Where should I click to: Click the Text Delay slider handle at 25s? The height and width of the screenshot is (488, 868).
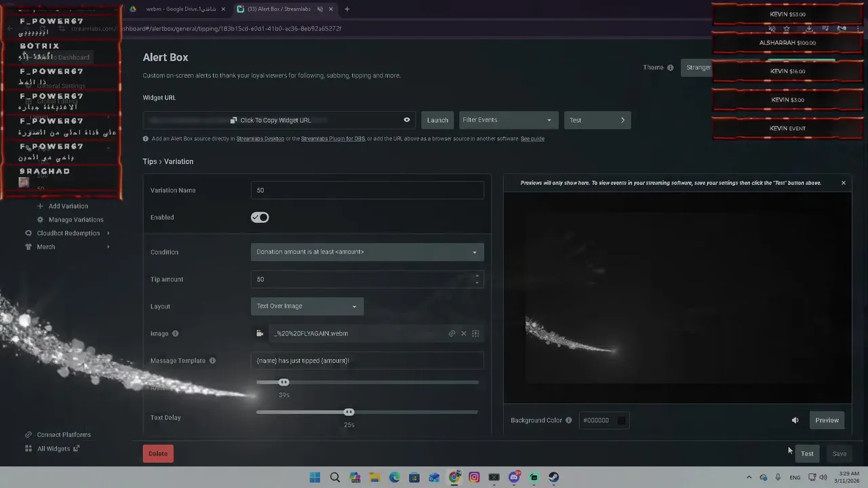pos(349,412)
